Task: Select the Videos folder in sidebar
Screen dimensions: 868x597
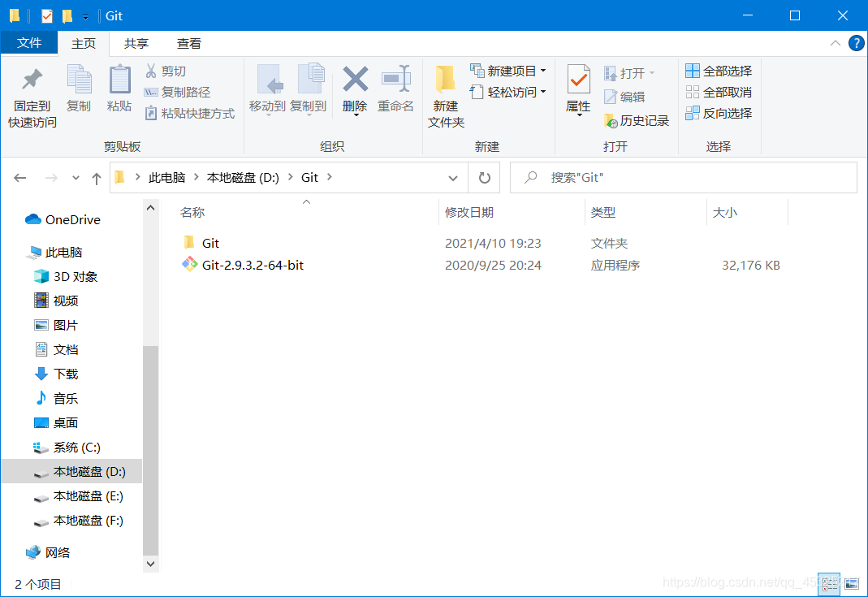Action: point(56,301)
